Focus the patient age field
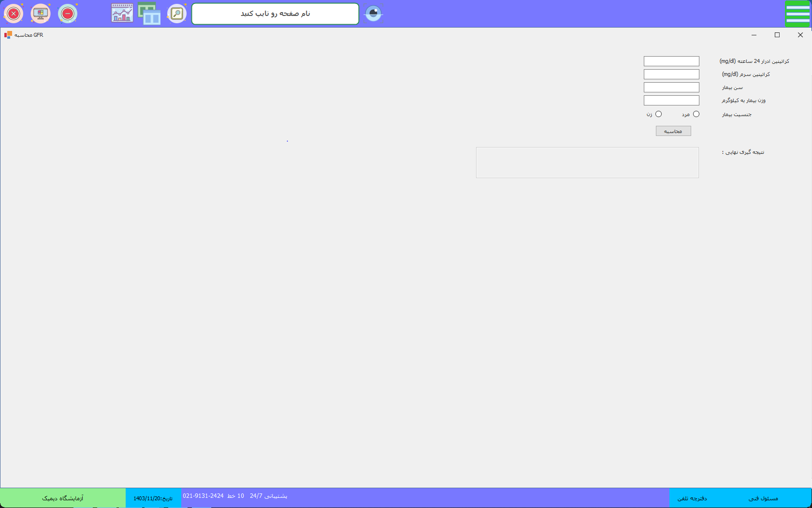 pyautogui.click(x=671, y=88)
